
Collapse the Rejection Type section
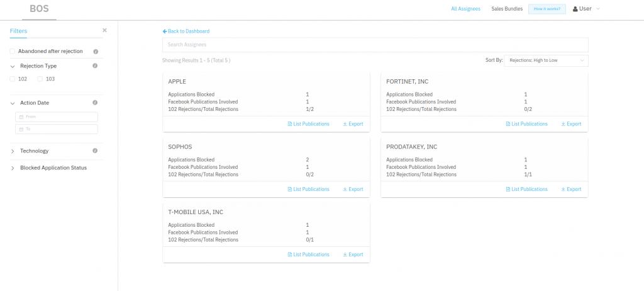tap(13, 66)
